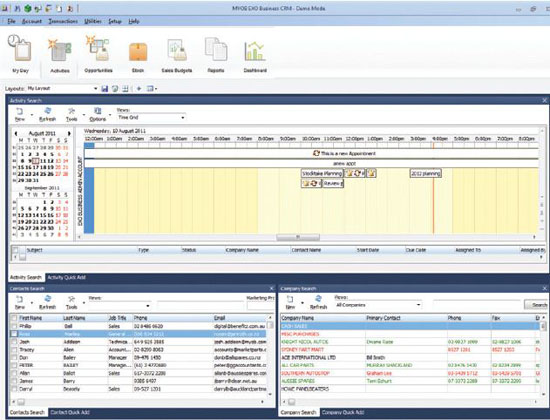
Task: Go to previous month in calendar
Action: 16,133
